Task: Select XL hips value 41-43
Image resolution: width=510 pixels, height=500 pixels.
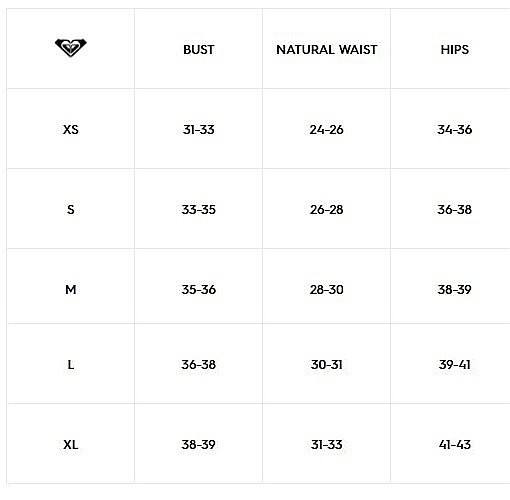Action: 455,444
